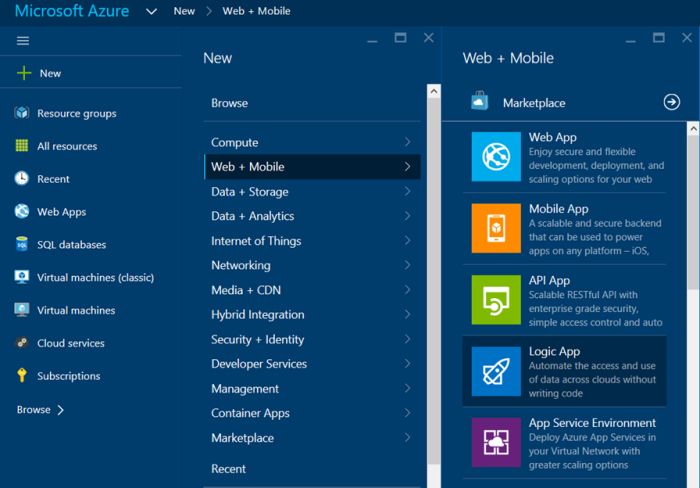The image size is (700, 488).
Task: Click the All resources grid icon
Action: (21, 146)
